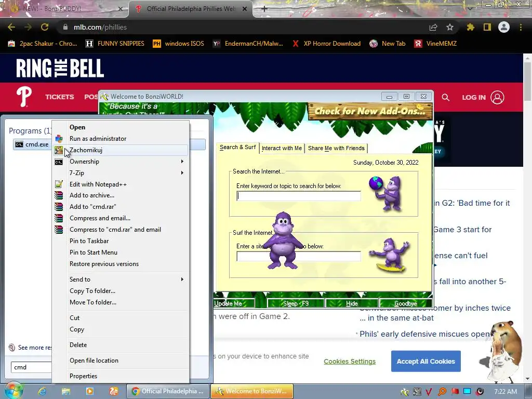Open Chrome extensions puzzle icon
The height and width of the screenshot is (399, 532).
[x=471, y=27]
